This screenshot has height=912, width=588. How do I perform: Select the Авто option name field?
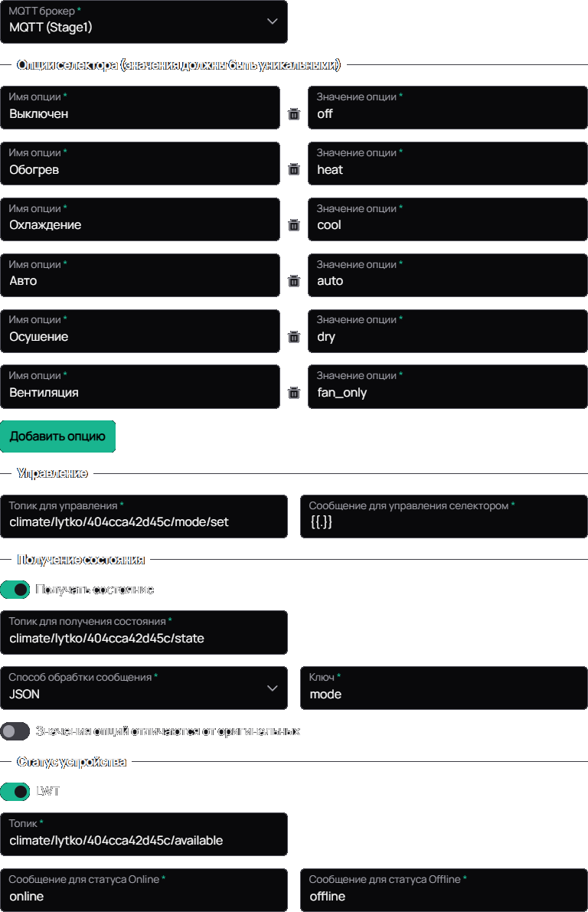click(140, 275)
